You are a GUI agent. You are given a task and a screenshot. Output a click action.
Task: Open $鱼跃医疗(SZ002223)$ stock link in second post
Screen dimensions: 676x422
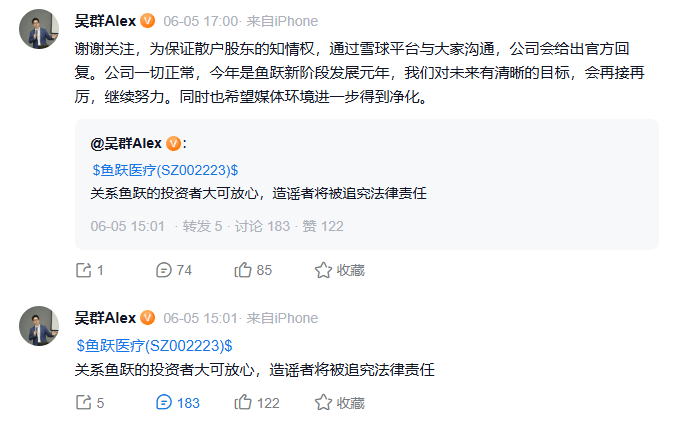[154, 345]
